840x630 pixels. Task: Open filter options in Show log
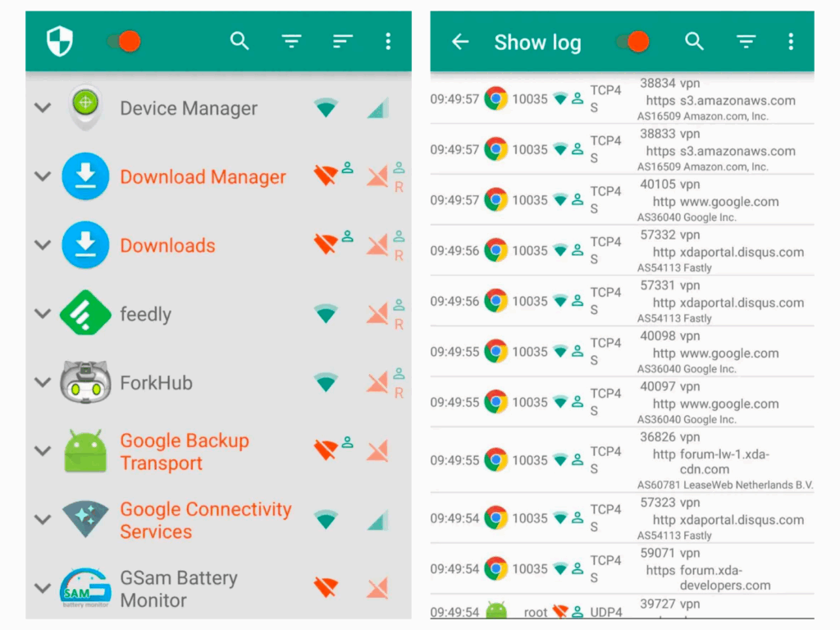tap(746, 41)
